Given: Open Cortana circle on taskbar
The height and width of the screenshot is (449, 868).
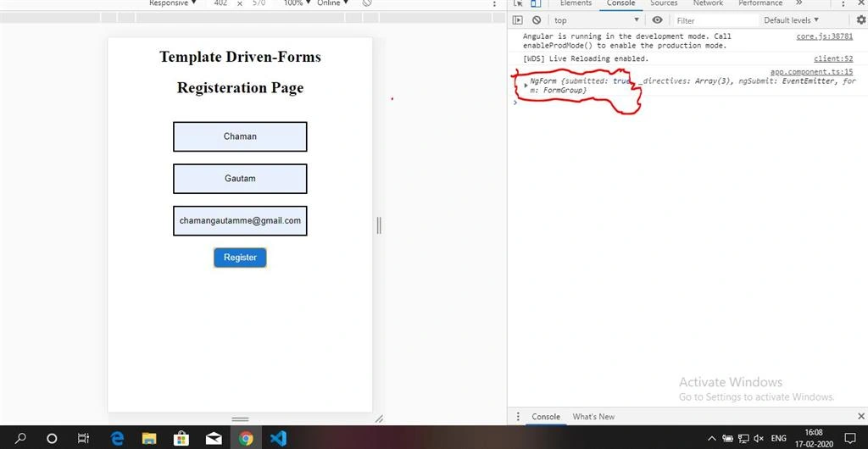Looking at the screenshot, I should 52,439.
